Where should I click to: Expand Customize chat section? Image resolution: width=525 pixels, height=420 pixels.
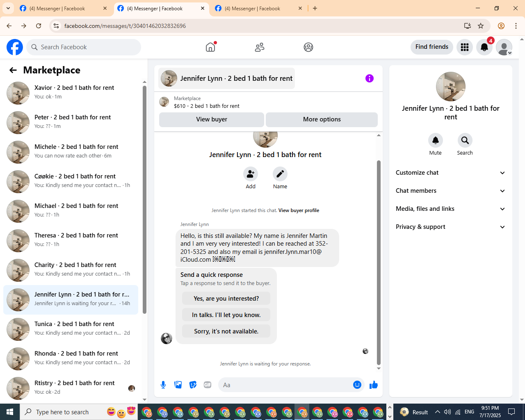[450, 173]
